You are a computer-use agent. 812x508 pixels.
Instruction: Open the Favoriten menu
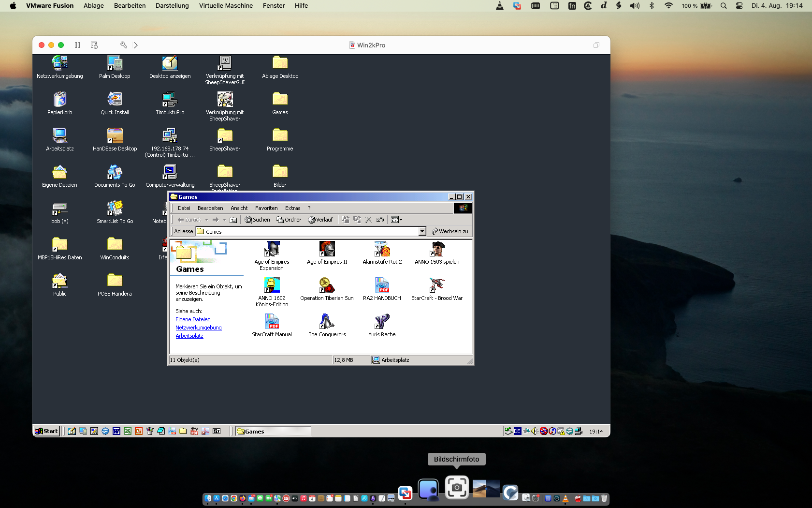coord(266,208)
